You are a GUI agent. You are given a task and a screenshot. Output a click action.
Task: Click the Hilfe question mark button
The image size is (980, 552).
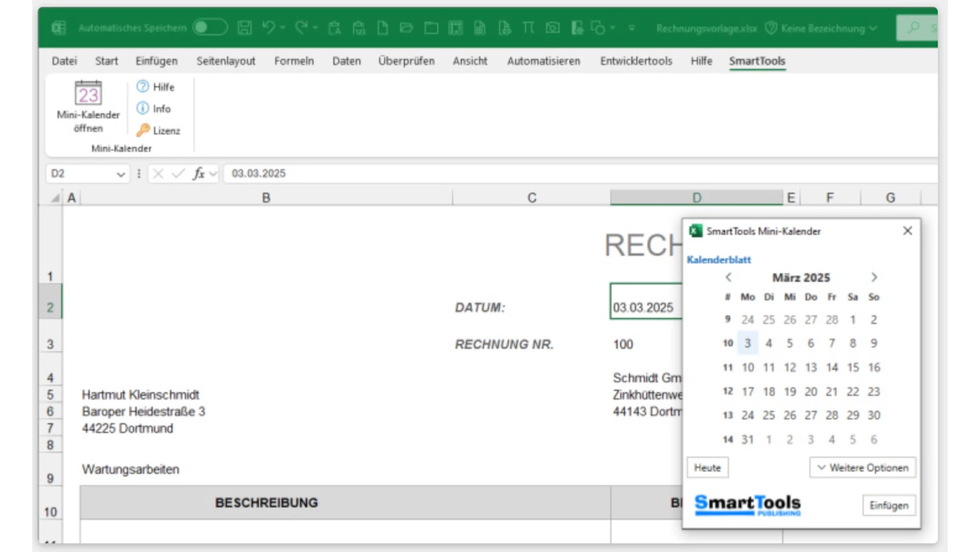point(156,87)
